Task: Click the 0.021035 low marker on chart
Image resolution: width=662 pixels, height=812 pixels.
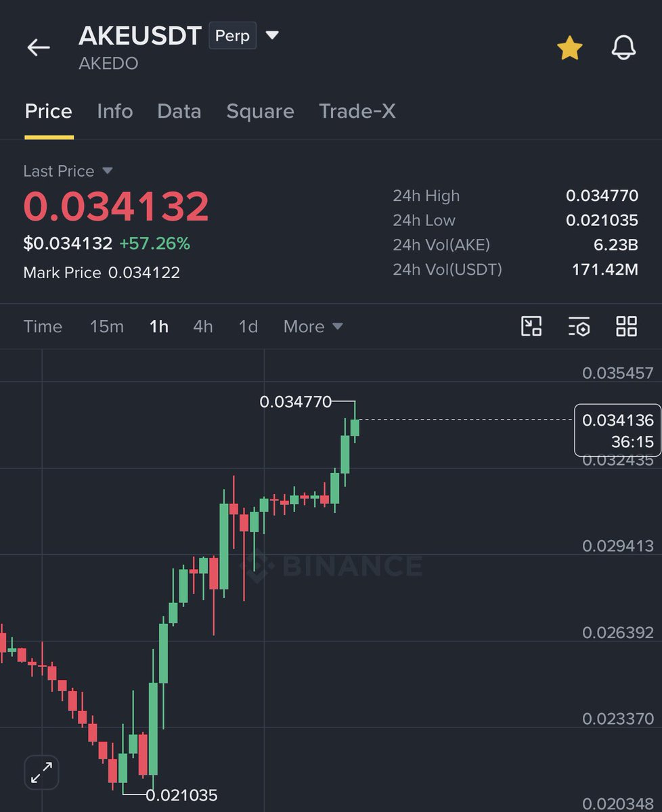Action: (x=181, y=795)
